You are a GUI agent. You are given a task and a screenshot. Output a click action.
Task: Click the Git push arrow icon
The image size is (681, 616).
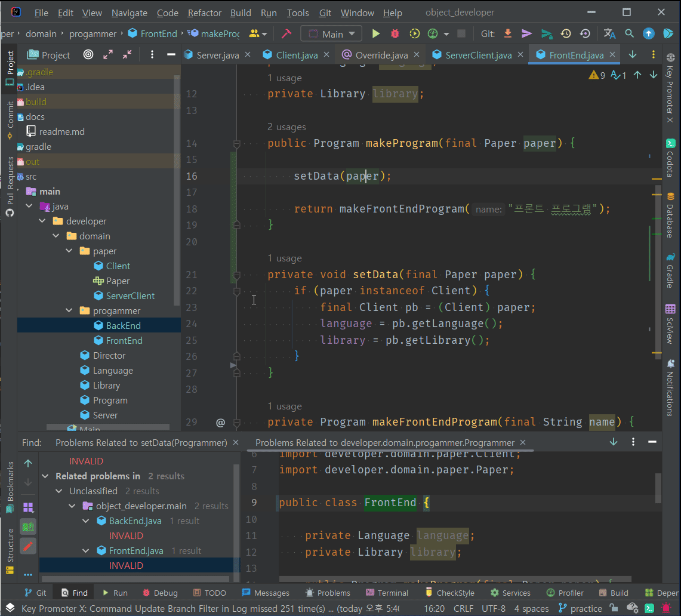(526, 33)
